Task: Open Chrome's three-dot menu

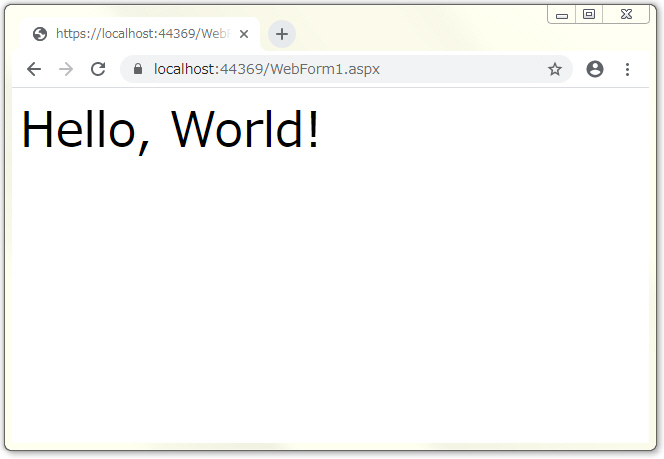Action: click(627, 69)
